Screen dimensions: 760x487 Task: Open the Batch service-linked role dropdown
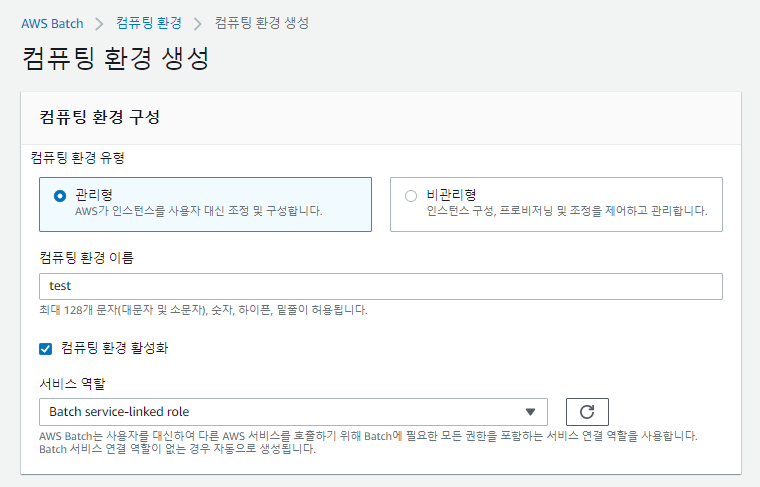point(290,411)
